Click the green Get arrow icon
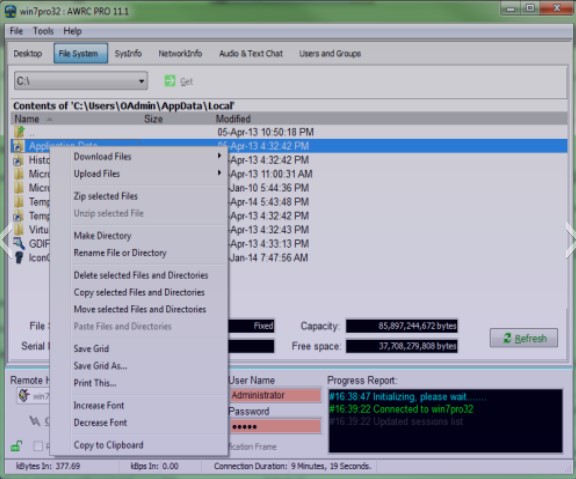The image size is (576, 479). pyautogui.click(x=169, y=81)
